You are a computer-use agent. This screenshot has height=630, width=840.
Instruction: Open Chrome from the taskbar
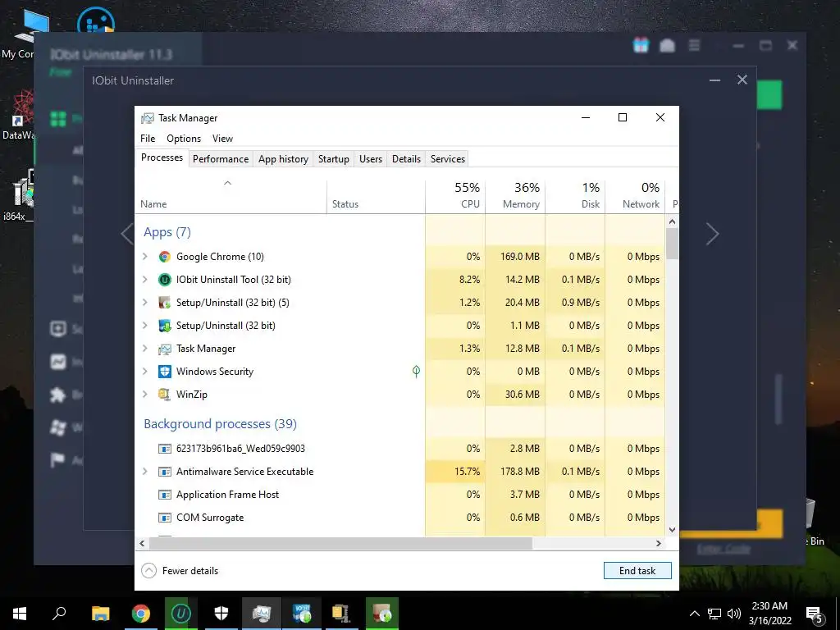click(x=141, y=614)
